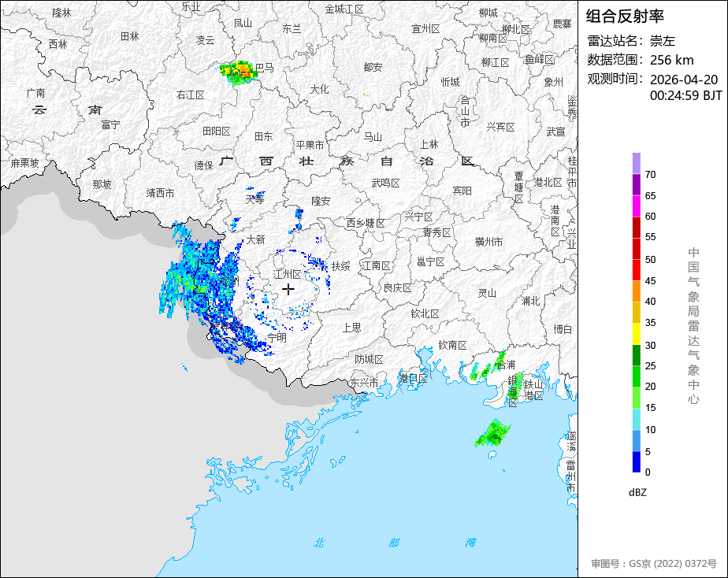Click the 武鸣区 label
This screenshot has height=578, width=728.
[386, 183]
